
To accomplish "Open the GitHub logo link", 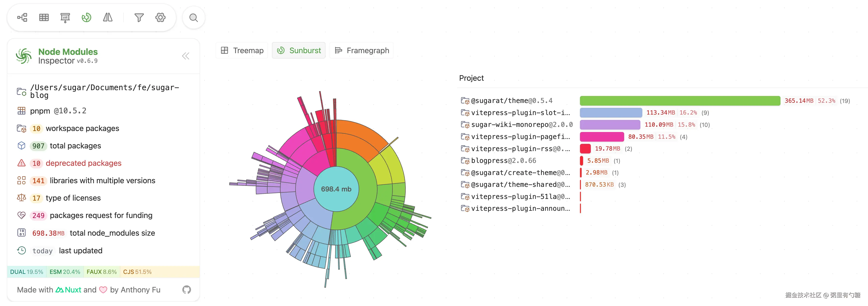I will (186, 290).
